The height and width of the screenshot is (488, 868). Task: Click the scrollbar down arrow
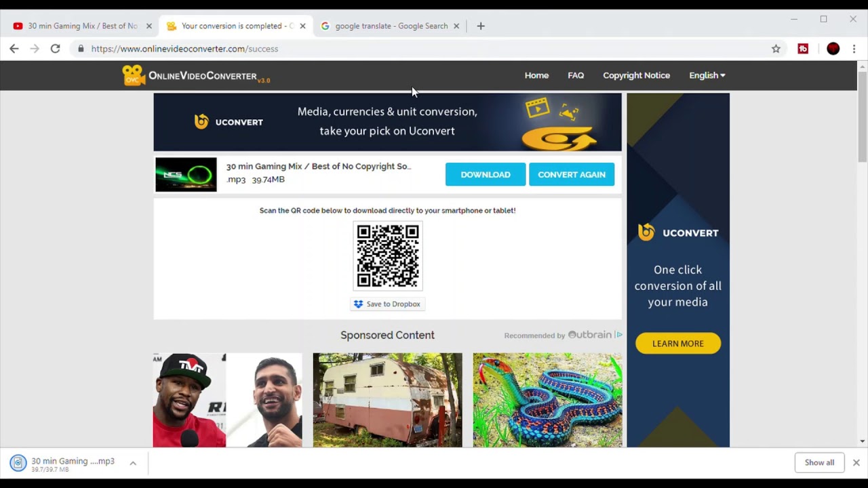click(x=863, y=441)
